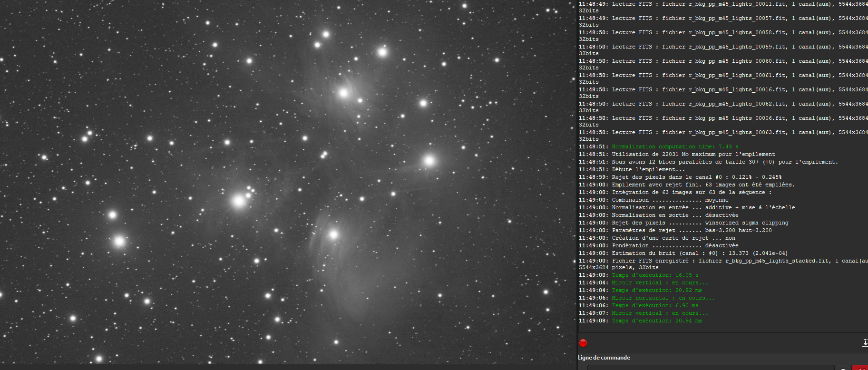Click the 'Pondération ... désactivée' log line
This screenshot has height=370, width=868.
pos(659,245)
